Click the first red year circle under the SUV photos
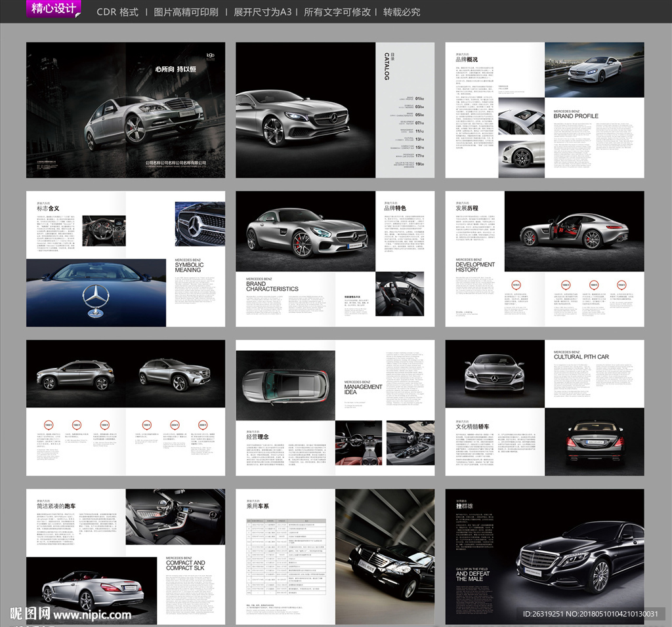 pos(49,425)
